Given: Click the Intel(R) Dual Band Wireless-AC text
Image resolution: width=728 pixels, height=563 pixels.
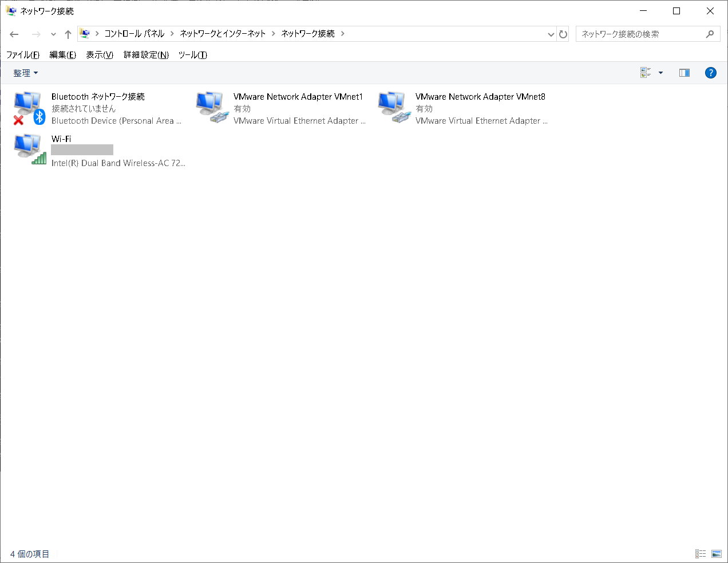Looking at the screenshot, I should point(118,163).
